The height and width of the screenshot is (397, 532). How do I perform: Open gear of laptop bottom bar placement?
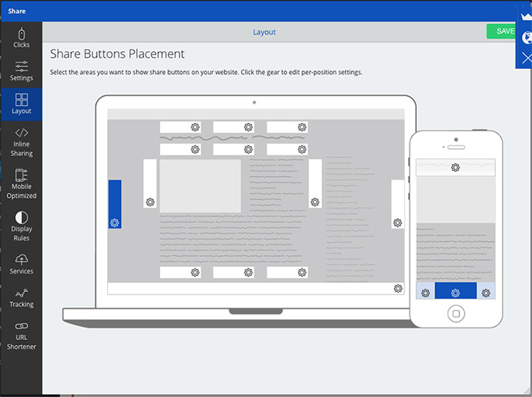[398, 288]
